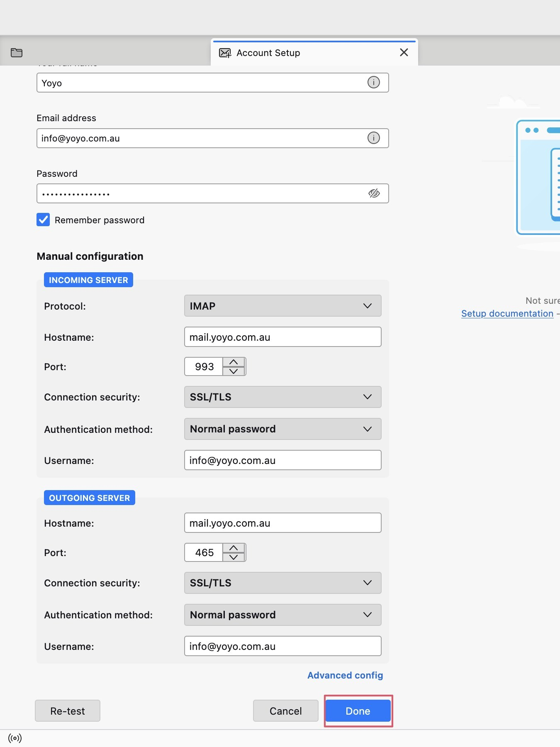Image resolution: width=560 pixels, height=747 pixels.
Task: Click the folder icon in the tab bar
Action: 17,53
